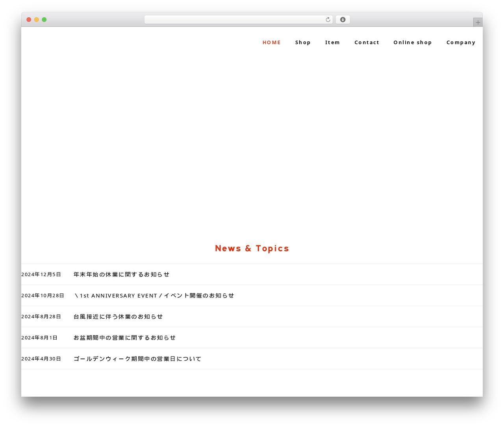
Task: Open downloads with the arrow icon
Action: click(343, 20)
